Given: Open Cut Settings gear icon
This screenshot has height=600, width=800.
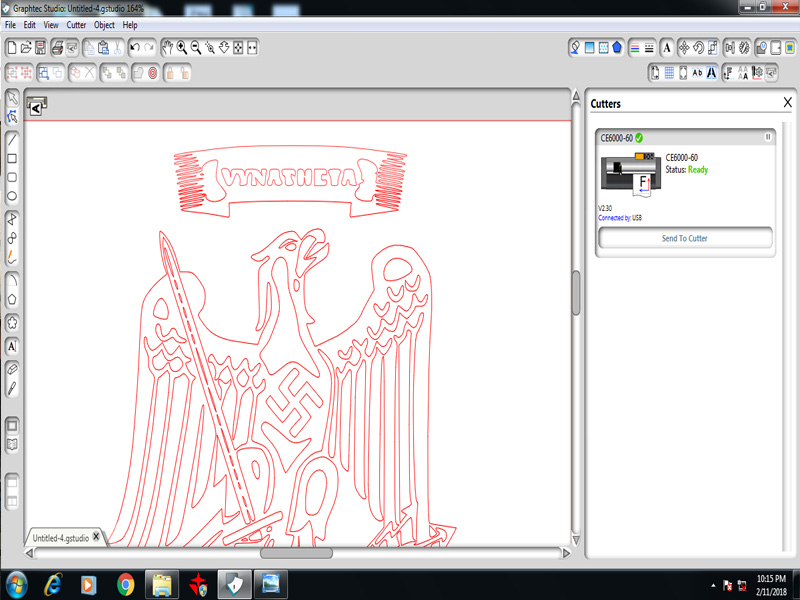Looking at the screenshot, I should pos(757,73).
